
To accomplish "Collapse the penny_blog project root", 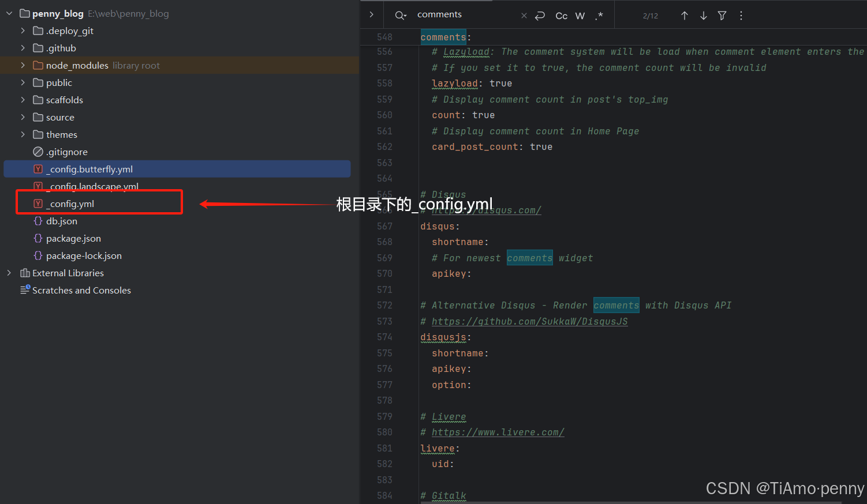I will 9,13.
